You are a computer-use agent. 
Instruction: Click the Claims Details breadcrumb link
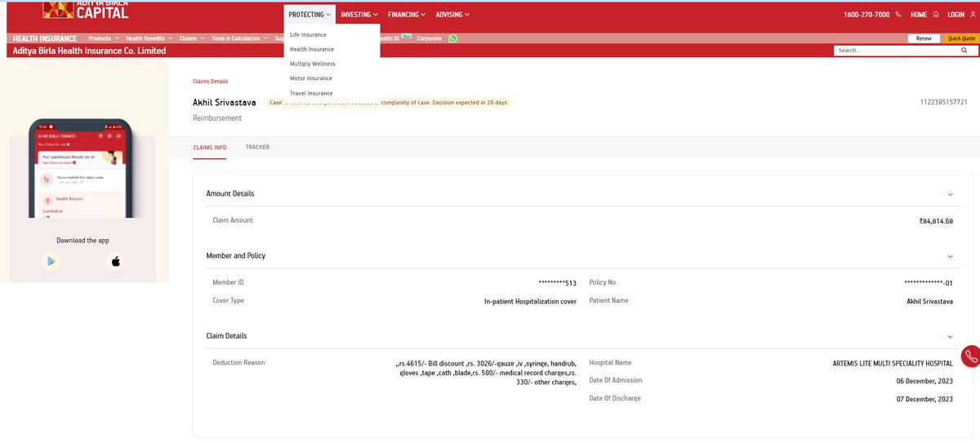coord(210,82)
